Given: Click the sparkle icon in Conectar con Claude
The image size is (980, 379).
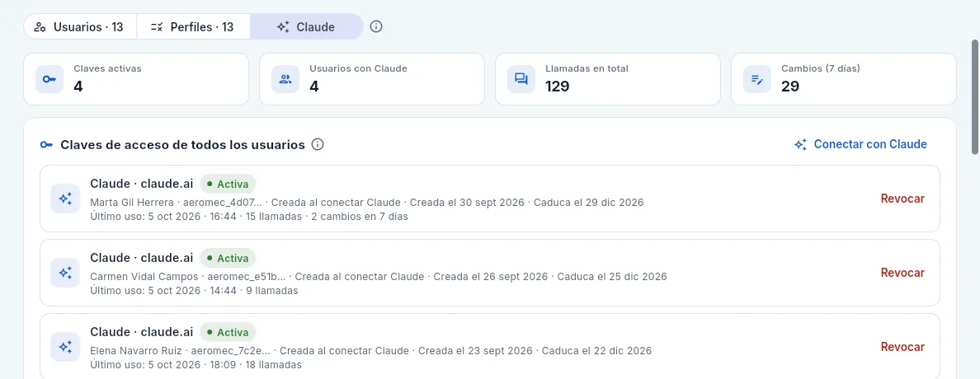Looking at the screenshot, I should [x=801, y=144].
